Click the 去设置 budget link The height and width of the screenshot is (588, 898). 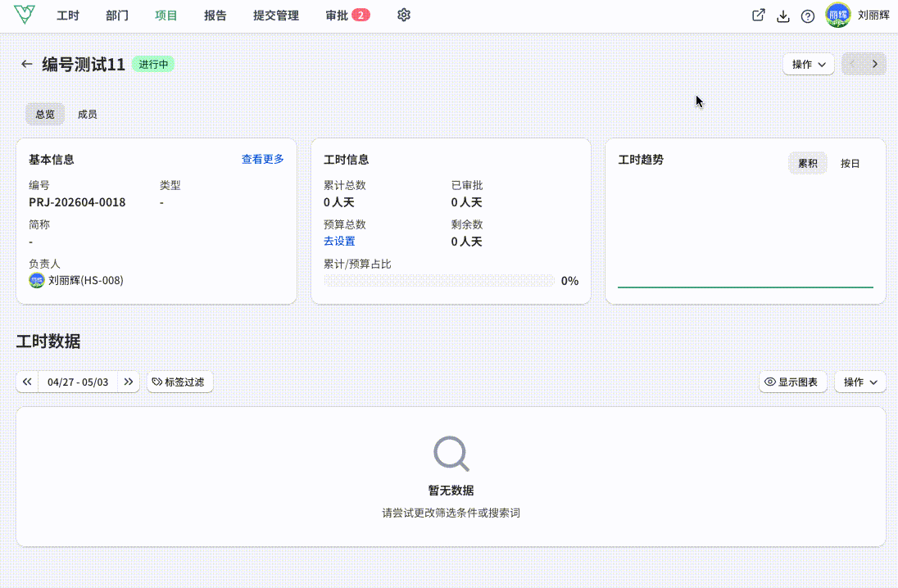(339, 241)
